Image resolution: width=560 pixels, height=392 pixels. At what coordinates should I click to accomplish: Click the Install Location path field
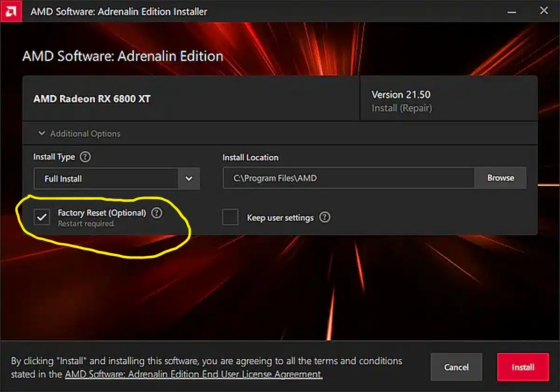(x=349, y=178)
